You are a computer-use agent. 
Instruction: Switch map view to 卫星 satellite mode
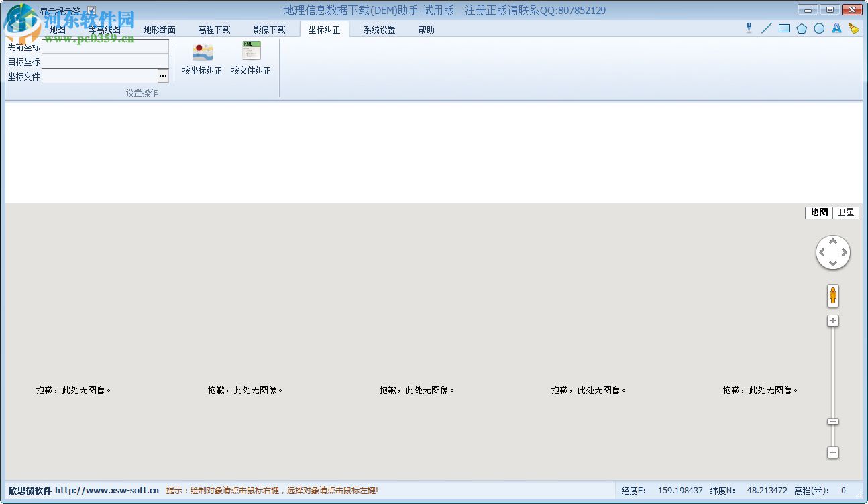846,213
